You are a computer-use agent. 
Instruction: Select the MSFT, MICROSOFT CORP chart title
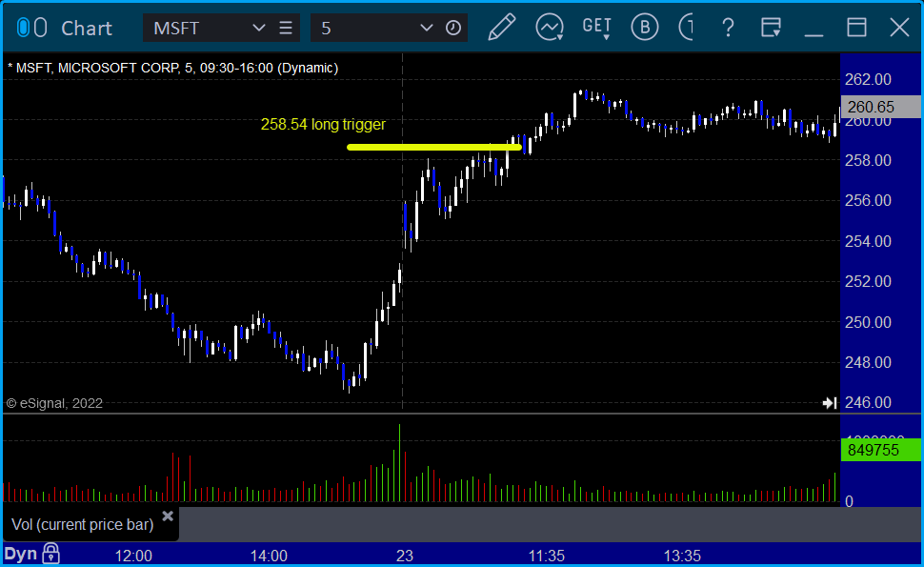[173, 68]
